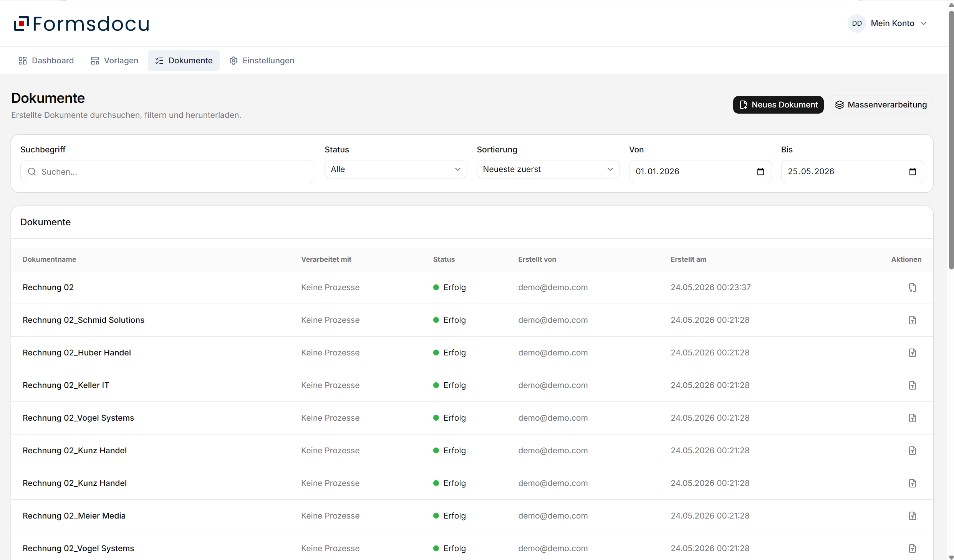Image resolution: width=954 pixels, height=560 pixels.
Task: Click the Vorlagen layout icon
Action: point(94,61)
